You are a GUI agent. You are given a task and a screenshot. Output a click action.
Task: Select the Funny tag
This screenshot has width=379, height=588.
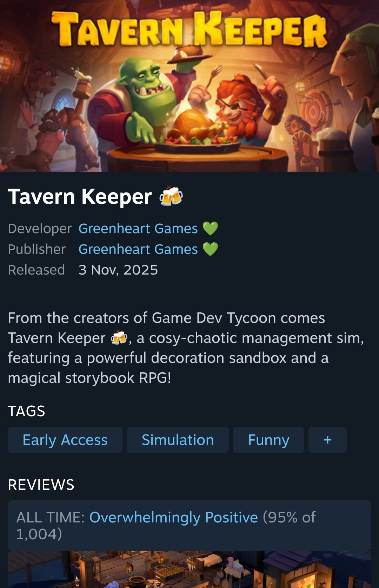268,440
